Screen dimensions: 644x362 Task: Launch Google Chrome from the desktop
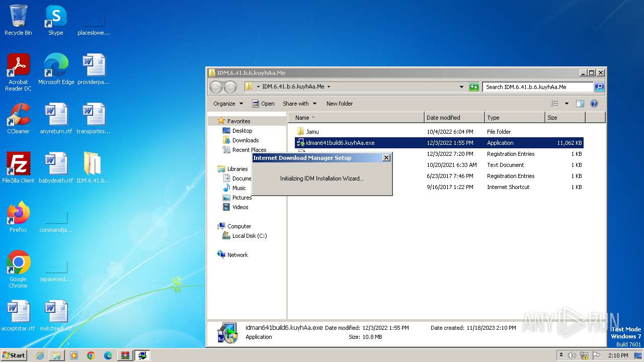click(18, 269)
